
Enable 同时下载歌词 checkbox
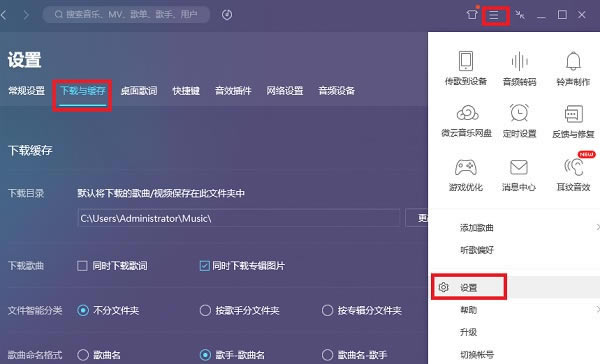pos(82,266)
